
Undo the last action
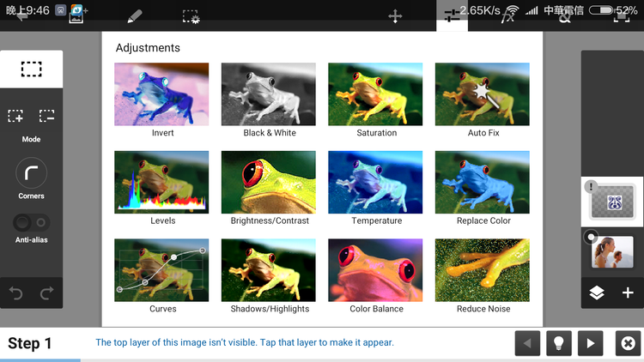(x=15, y=293)
